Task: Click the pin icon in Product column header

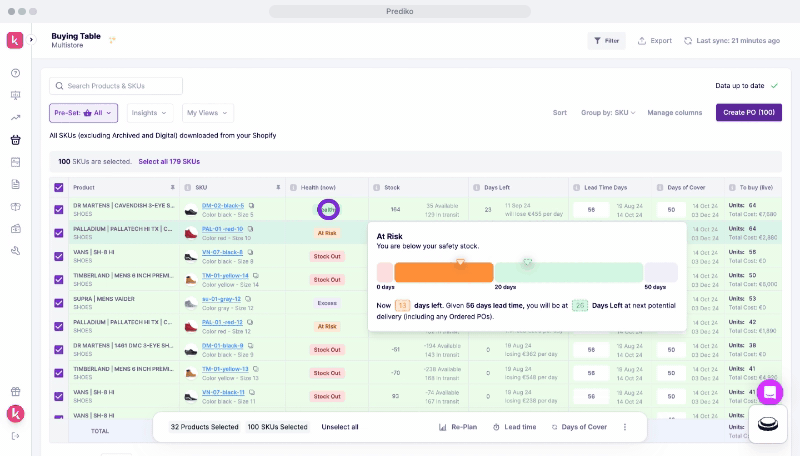Action: [x=172, y=188]
